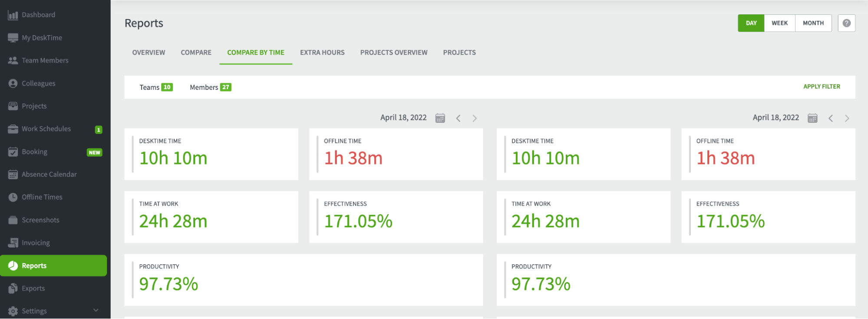Open the Members filter with 27 badge
The height and width of the screenshot is (319, 868).
[x=211, y=87]
